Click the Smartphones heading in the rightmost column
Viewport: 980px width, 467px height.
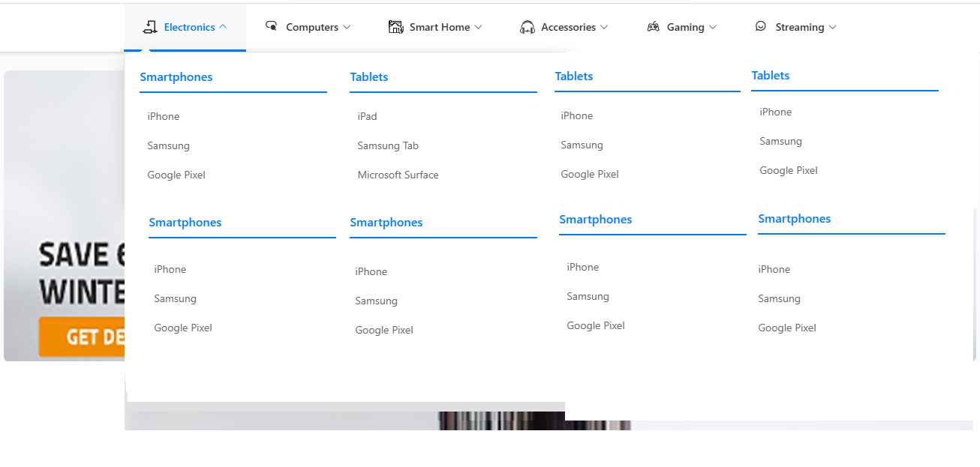(795, 219)
